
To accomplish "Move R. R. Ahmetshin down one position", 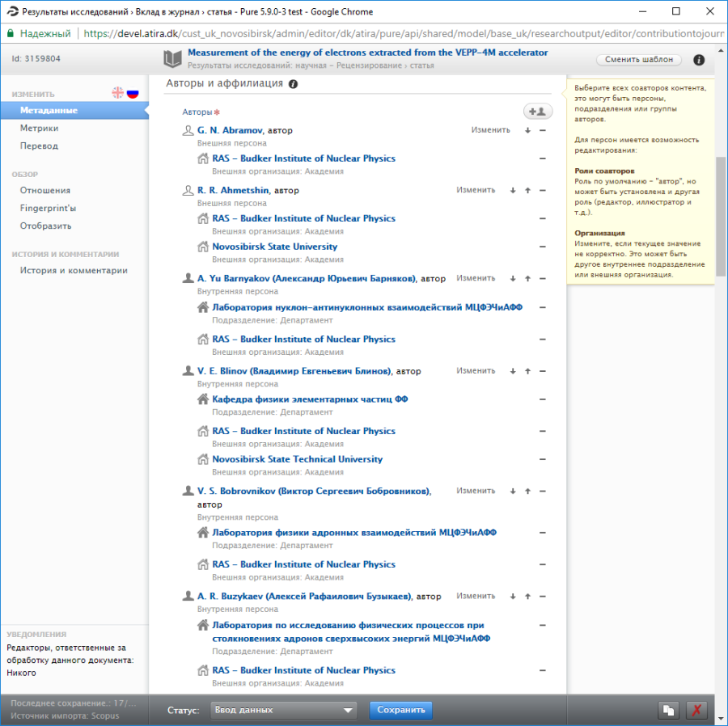I will point(513,190).
